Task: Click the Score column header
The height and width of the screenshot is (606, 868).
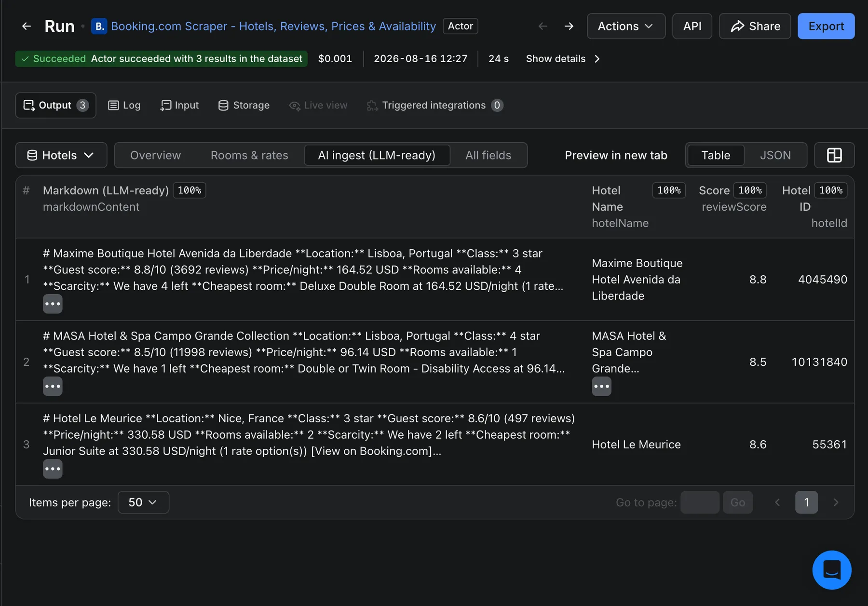Action: click(x=714, y=190)
